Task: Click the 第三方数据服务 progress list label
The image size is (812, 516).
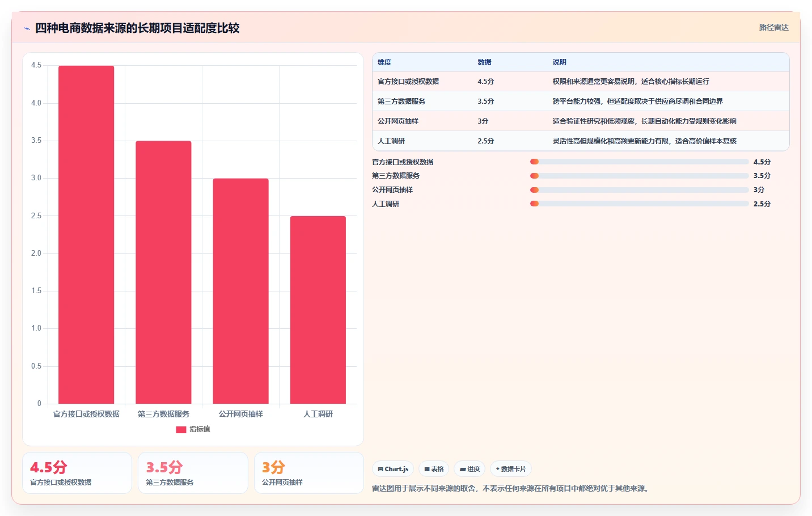Action: (x=396, y=176)
